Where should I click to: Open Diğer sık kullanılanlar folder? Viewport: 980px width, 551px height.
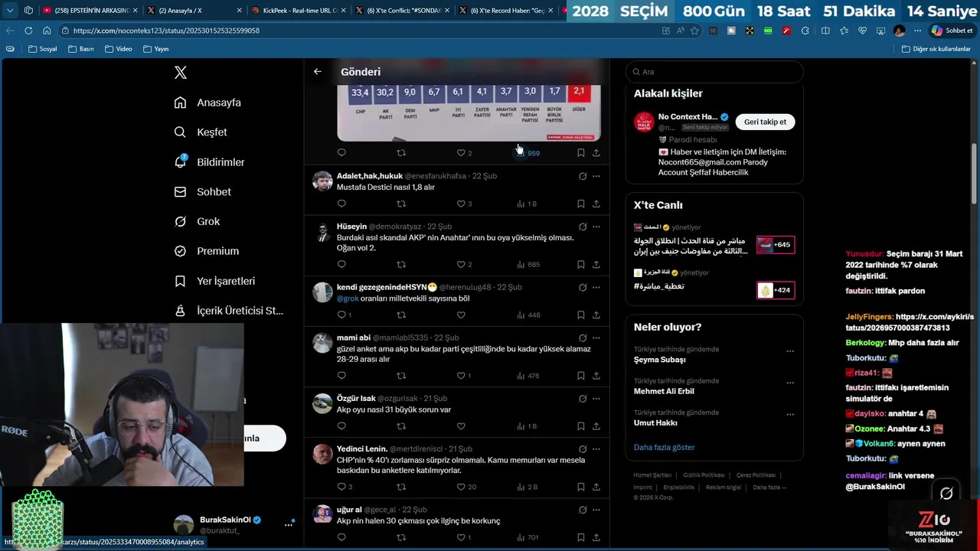click(x=936, y=49)
